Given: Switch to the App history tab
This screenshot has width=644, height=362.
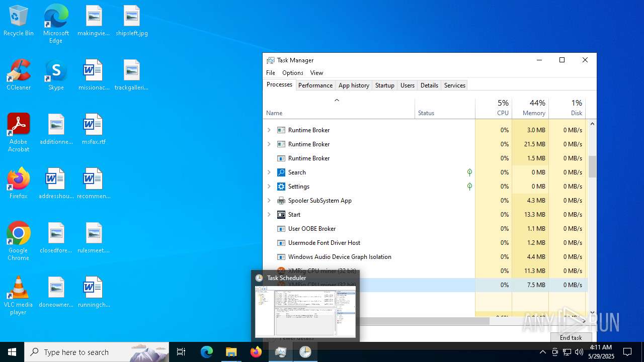Looking at the screenshot, I should tap(354, 85).
